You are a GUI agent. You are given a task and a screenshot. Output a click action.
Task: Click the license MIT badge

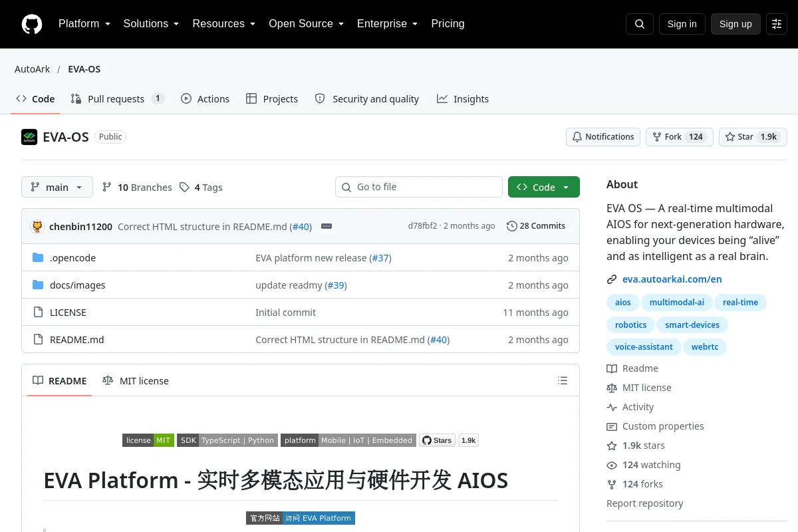pyautogui.click(x=148, y=440)
